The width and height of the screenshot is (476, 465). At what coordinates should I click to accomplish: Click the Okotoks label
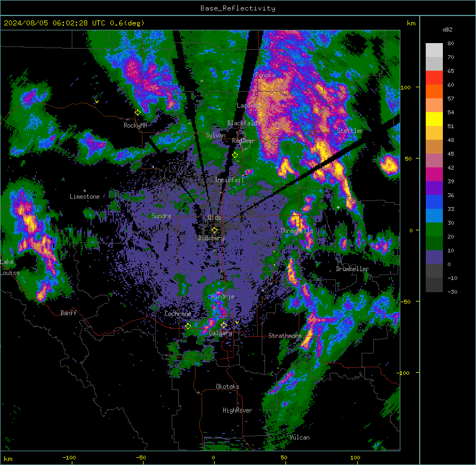(228, 387)
